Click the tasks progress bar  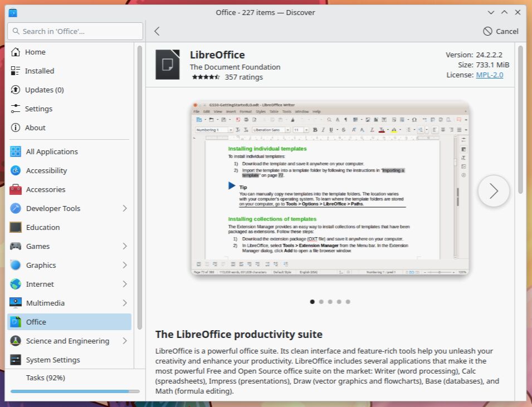[75, 391]
